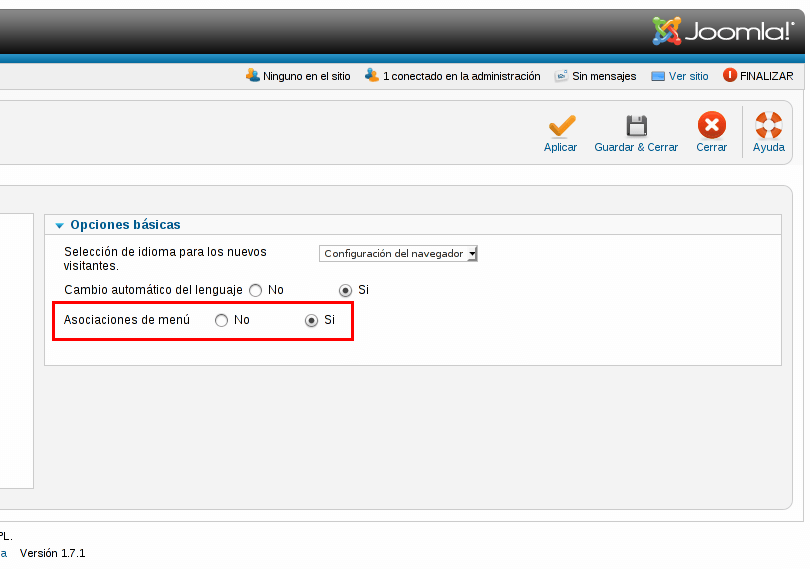The height and width of the screenshot is (569, 810).
Task: Click the Opciones básicas heading
Action: click(126, 225)
